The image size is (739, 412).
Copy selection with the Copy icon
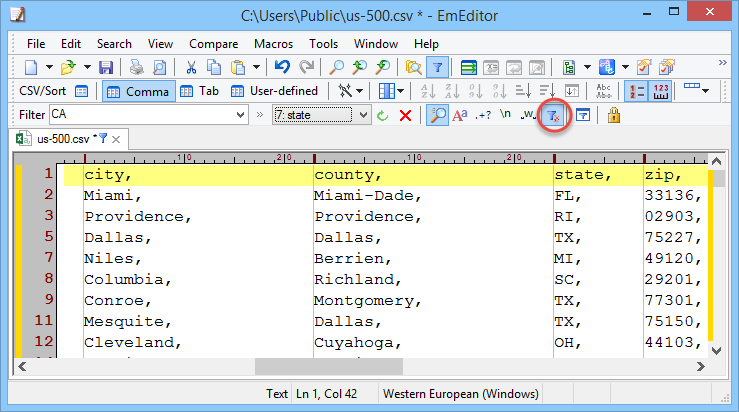coord(214,67)
